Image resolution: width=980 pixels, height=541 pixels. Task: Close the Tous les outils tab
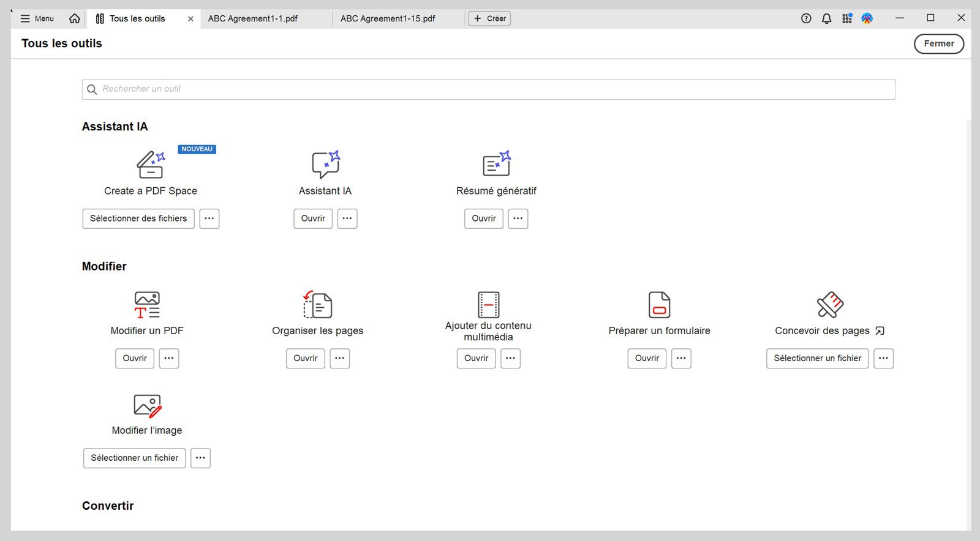click(190, 19)
